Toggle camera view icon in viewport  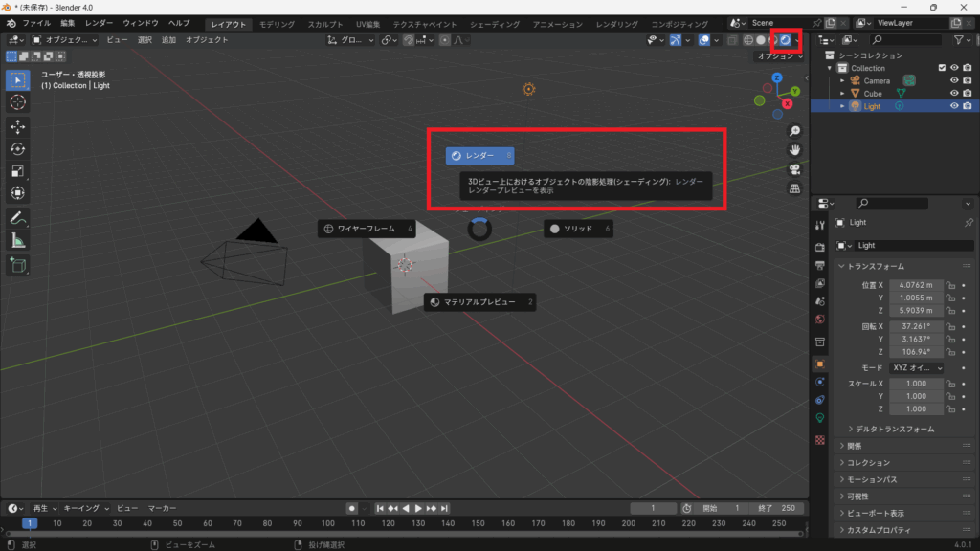794,169
